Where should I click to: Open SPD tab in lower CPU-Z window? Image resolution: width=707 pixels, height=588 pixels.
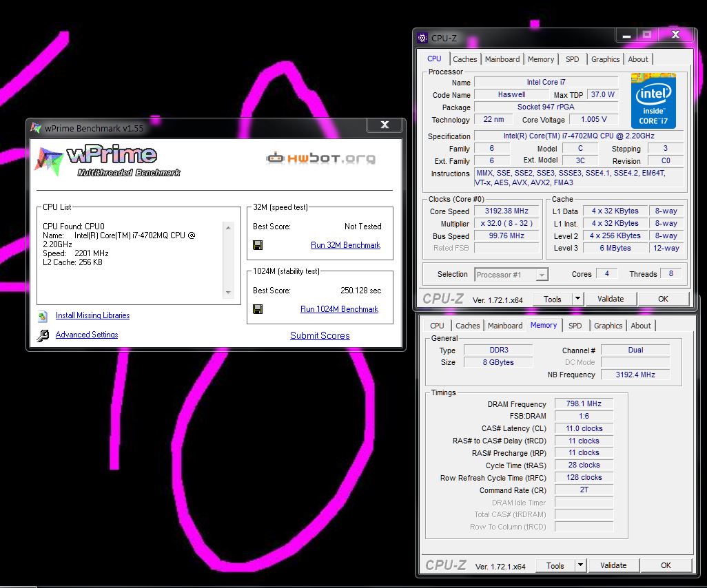575,325
